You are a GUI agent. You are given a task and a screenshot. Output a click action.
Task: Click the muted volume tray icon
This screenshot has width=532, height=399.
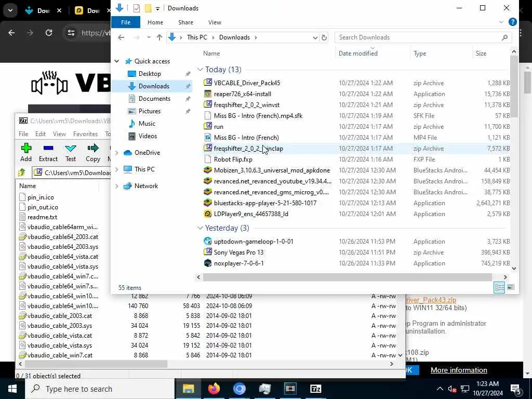pyautogui.click(x=453, y=389)
